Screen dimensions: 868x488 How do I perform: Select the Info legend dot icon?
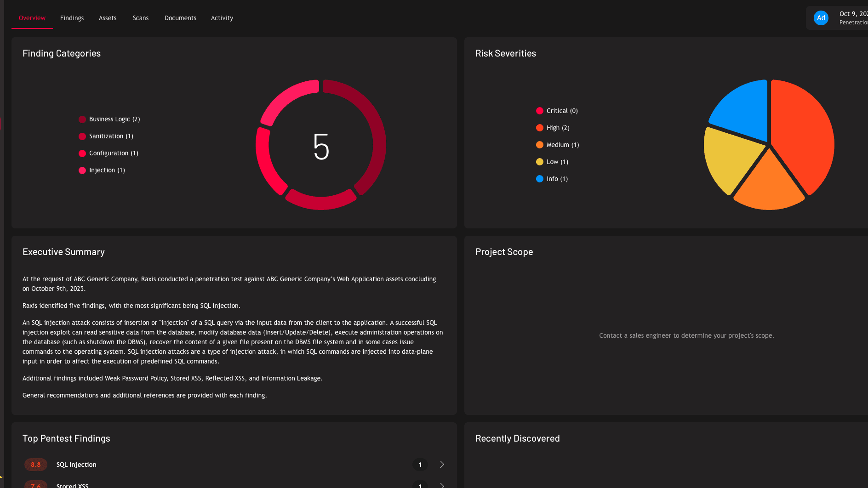539,179
